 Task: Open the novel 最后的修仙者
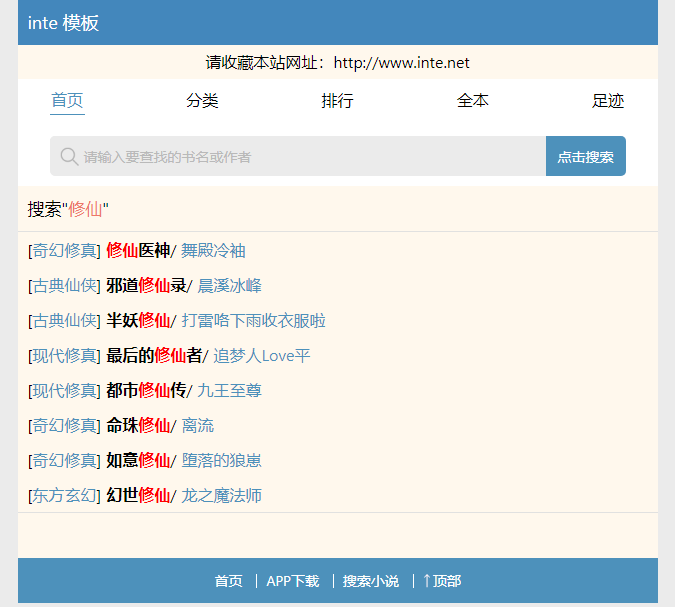point(154,356)
